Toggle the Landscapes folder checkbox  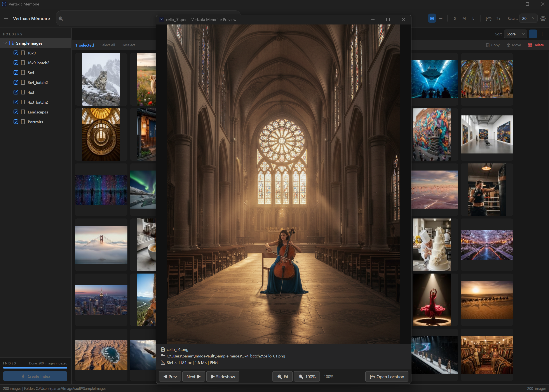coord(16,112)
